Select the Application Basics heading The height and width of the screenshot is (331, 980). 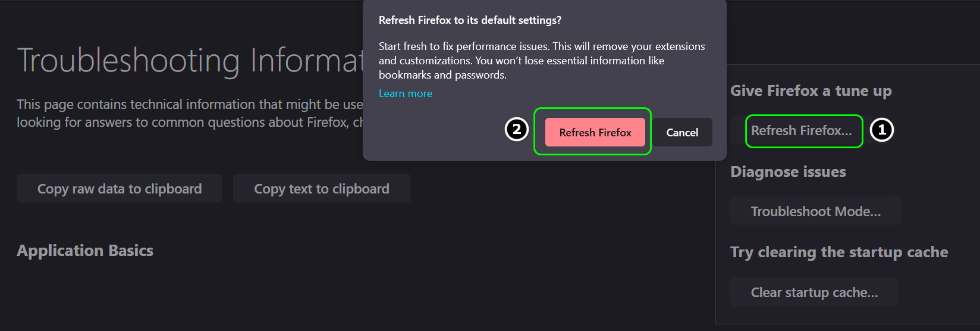[x=85, y=251]
